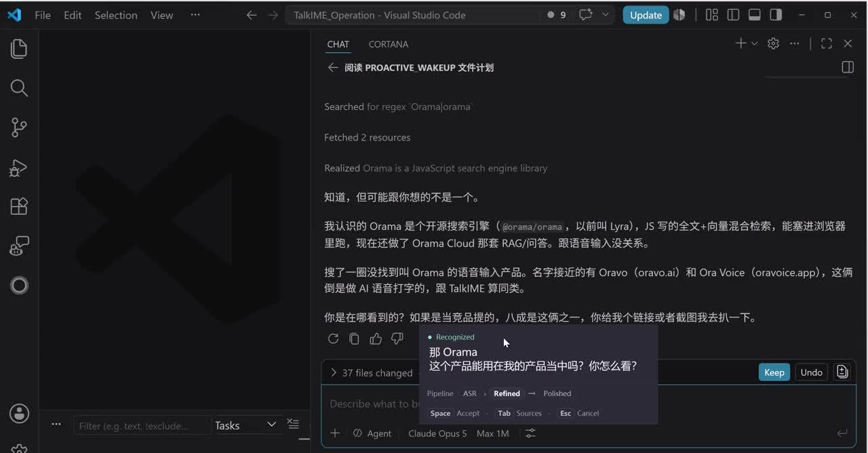The height and width of the screenshot is (453, 868).
Task: Select the Refined pipeline stage
Action: [x=507, y=393]
